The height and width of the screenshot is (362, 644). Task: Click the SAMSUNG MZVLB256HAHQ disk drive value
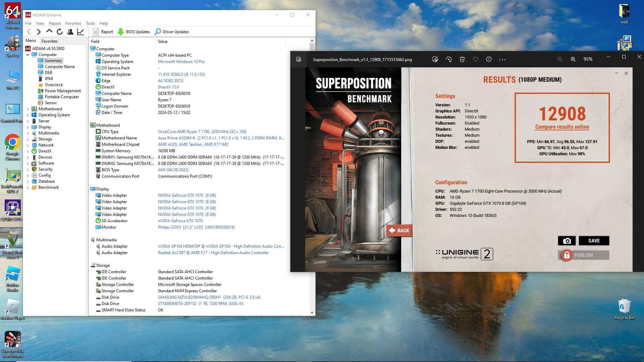[x=209, y=297]
